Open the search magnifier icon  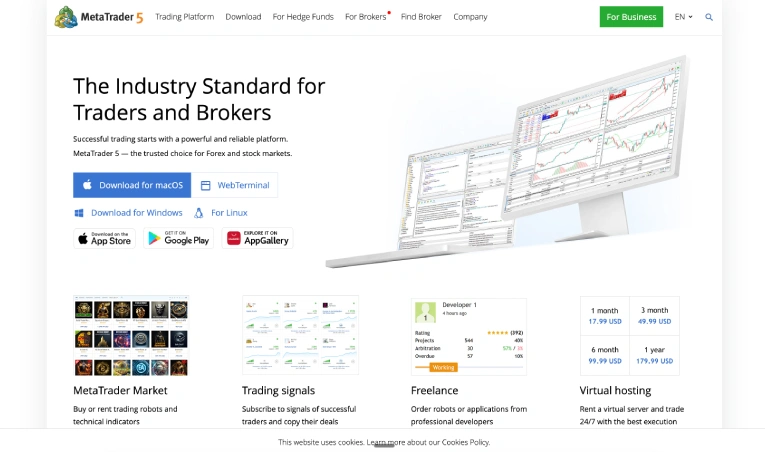[709, 17]
